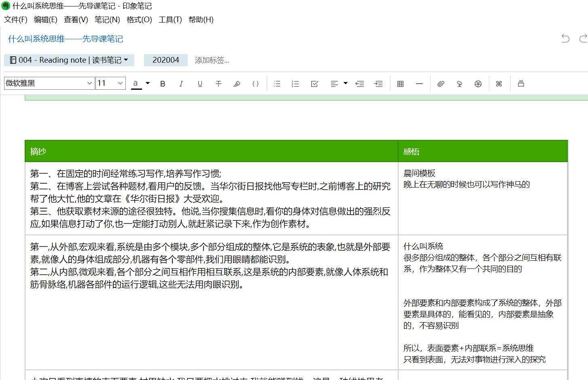Click the font color swatch 'a'

coord(136,84)
